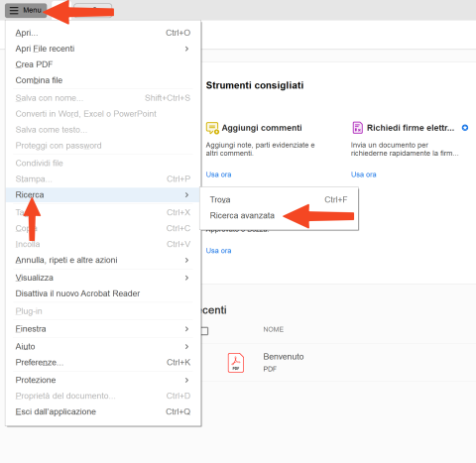
Task: Click the blue circular badge beside Richiedi firme
Action: [x=465, y=128]
